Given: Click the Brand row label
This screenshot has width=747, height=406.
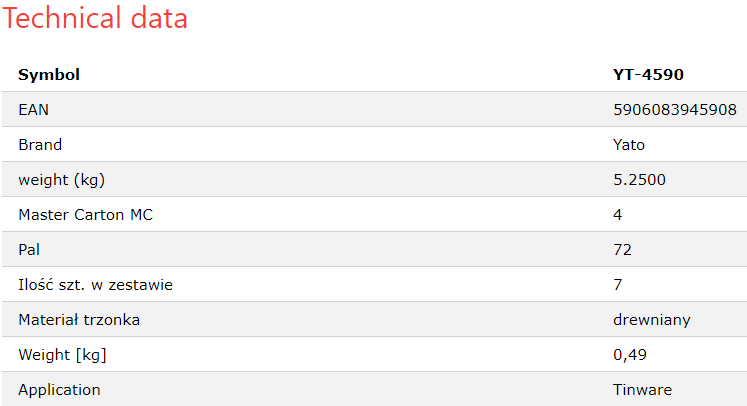Looking at the screenshot, I should pos(40,144).
